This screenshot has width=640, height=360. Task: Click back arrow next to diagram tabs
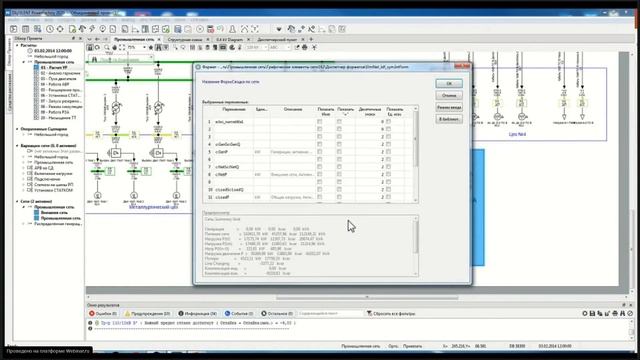97,39
